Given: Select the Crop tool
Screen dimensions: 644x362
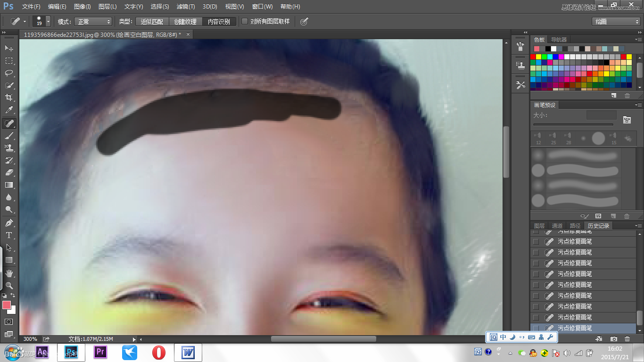Looking at the screenshot, I should pos(9,98).
